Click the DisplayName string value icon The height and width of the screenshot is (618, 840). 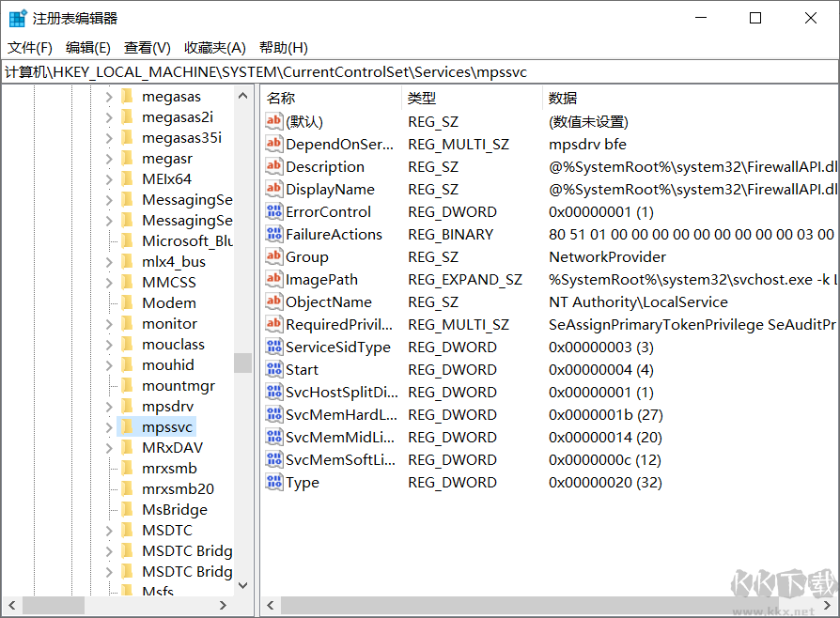tap(274, 190)
